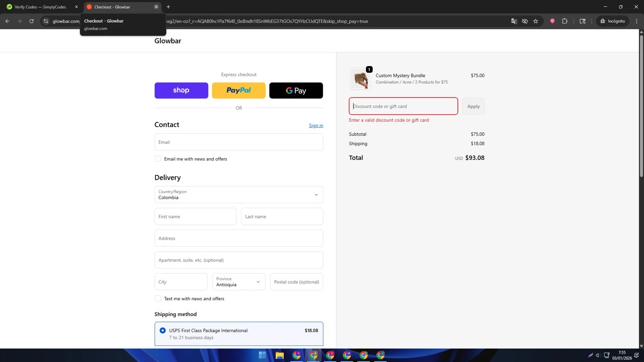Check Text me with news and offers

click(x=158, y=299)
